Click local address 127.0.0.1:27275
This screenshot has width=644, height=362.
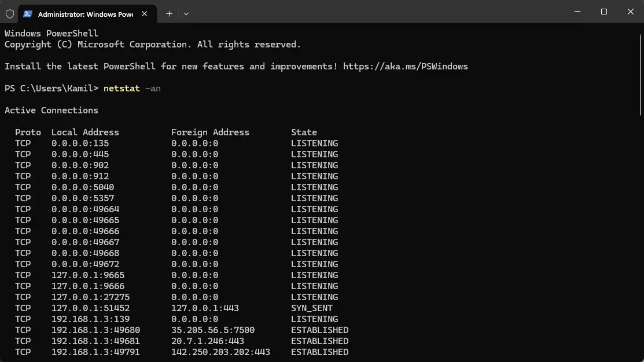(x=90, y=297)
